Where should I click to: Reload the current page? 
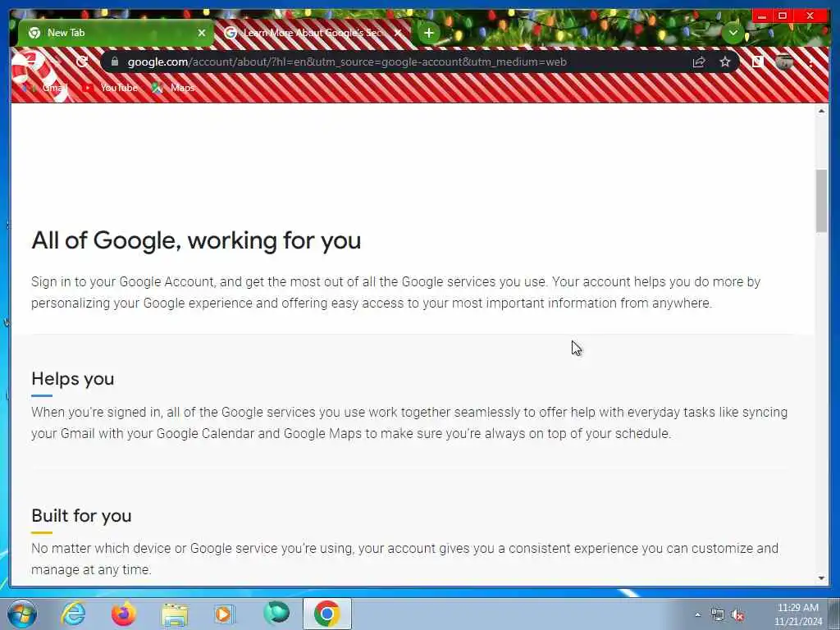(x=82, y=62)
